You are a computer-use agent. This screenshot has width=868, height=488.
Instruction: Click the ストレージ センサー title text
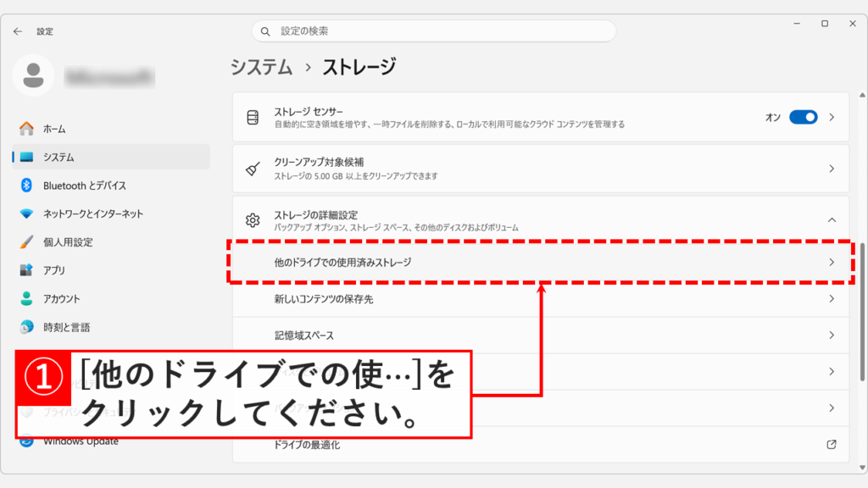(309, 112)
